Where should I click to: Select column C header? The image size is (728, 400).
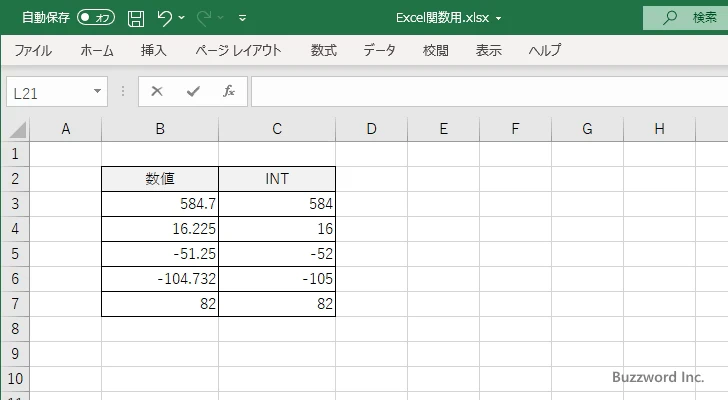click(x=277, y=129)
